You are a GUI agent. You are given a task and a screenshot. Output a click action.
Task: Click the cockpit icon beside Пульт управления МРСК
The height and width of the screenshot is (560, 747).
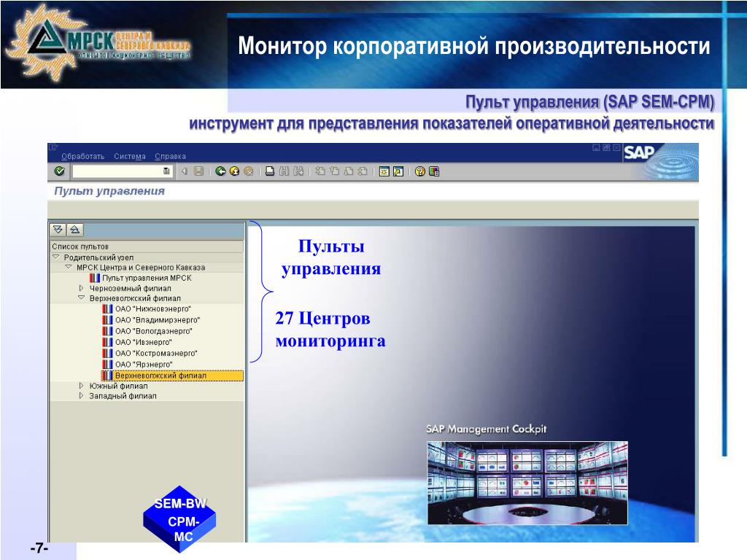point(95,278)
